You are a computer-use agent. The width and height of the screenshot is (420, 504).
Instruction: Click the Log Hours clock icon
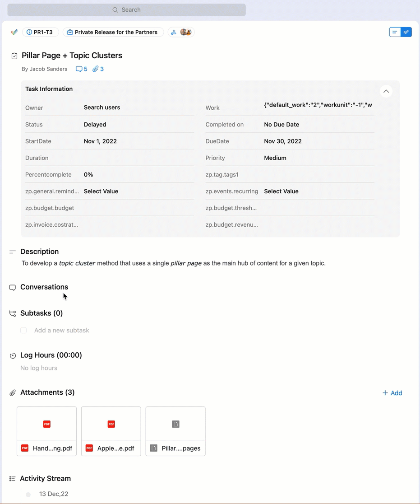(13, 355)
